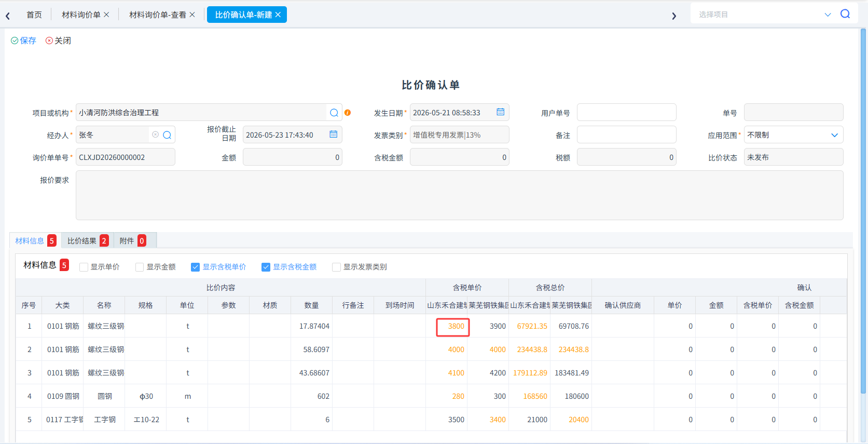Viewport: 868px width, 444px height.
Task: Open the 项目或机构 lookup search icon
Action: pyautogui.click(x=334, y=113)
